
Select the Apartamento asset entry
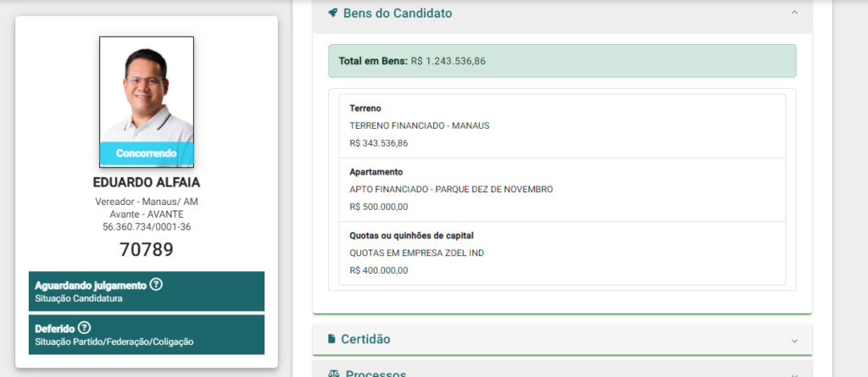click(x=562, y=190)
